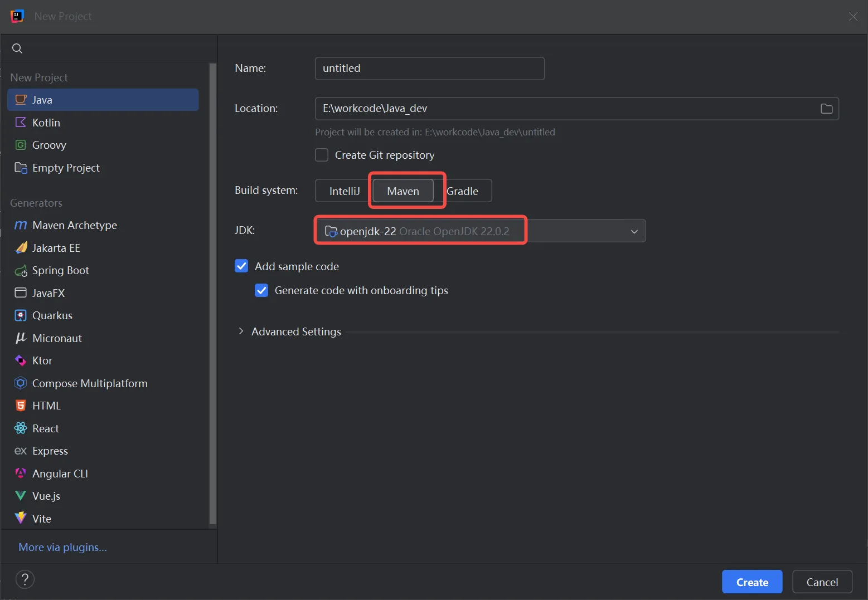Click the Generators section heading
This screenshot has height=600, width=868.
36,203
